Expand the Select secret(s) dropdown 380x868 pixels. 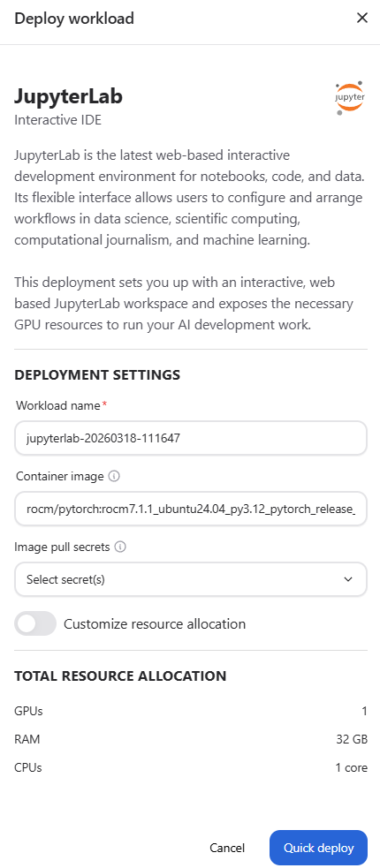point(191,579)
